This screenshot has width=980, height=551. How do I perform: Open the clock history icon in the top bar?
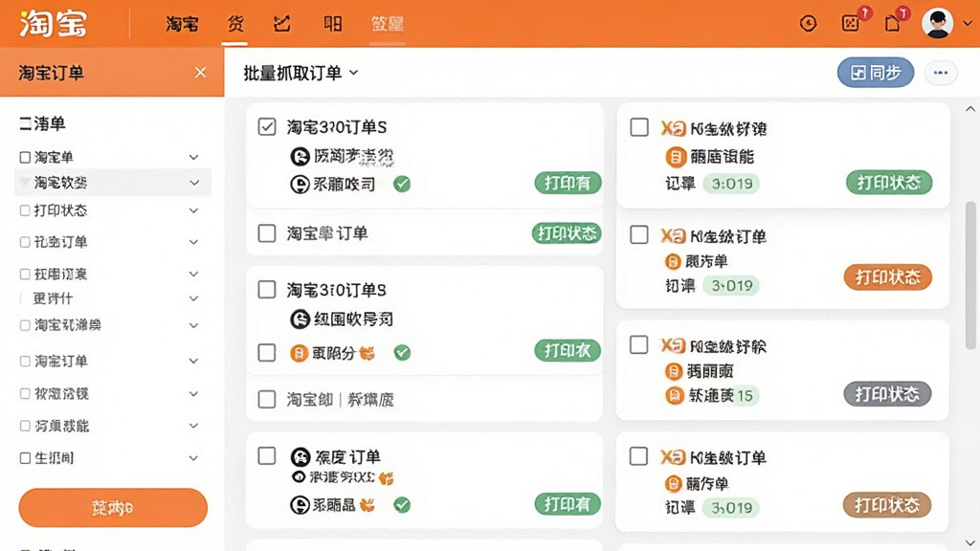(x=808, y=24)
